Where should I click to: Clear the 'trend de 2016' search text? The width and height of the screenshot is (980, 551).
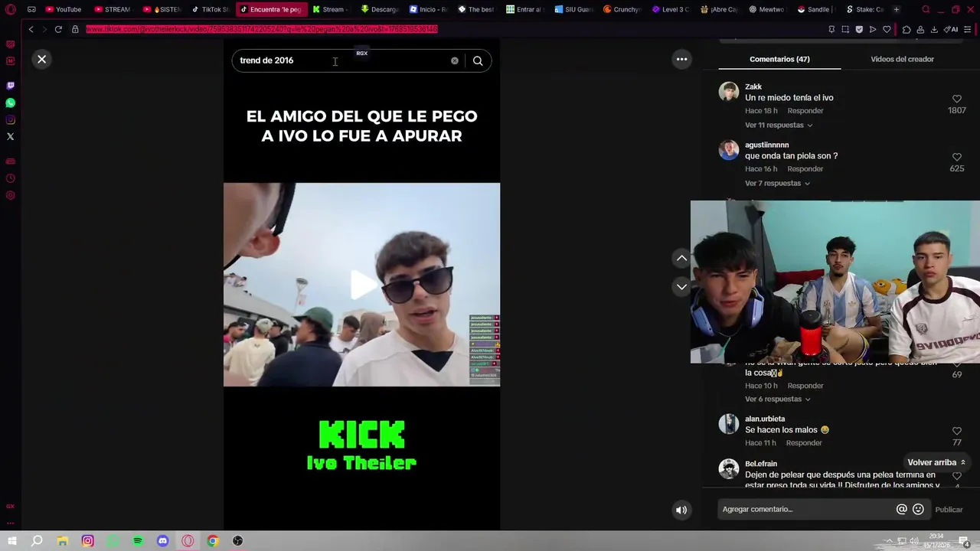tap(455, 60)
